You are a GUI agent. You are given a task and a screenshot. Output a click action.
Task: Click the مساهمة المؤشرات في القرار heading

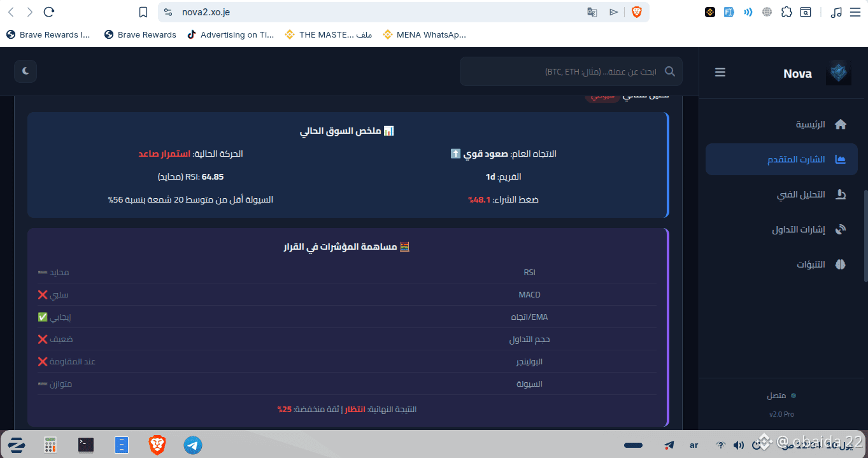point(347,247)
